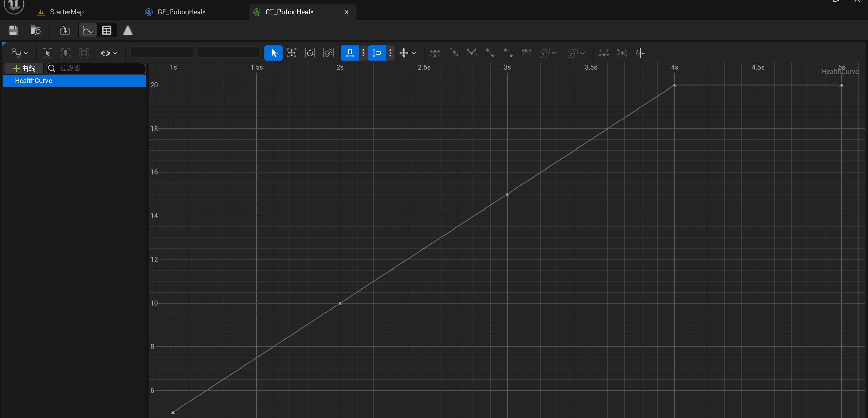Activate the Multi-select scale tool
Image resolution: width=868 pixels, height=418 pixels.
pyautogui.click(x=329, y=53)
